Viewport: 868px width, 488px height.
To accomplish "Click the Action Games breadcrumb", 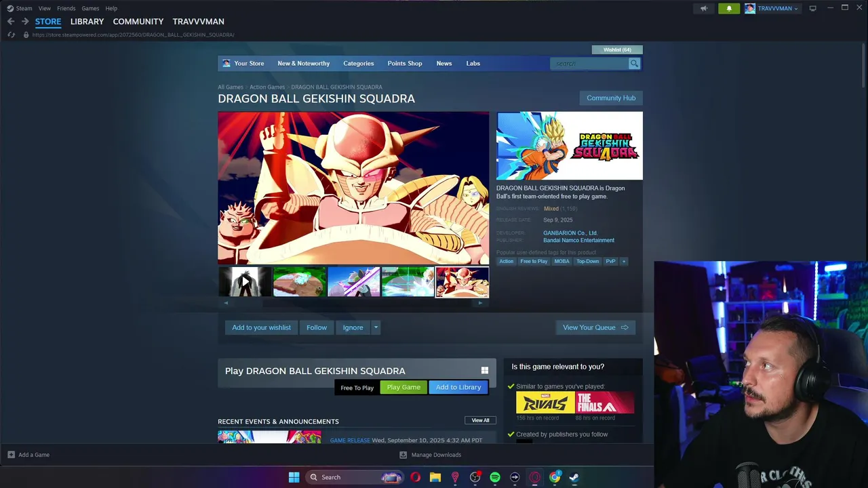I will tap(267, 87).
